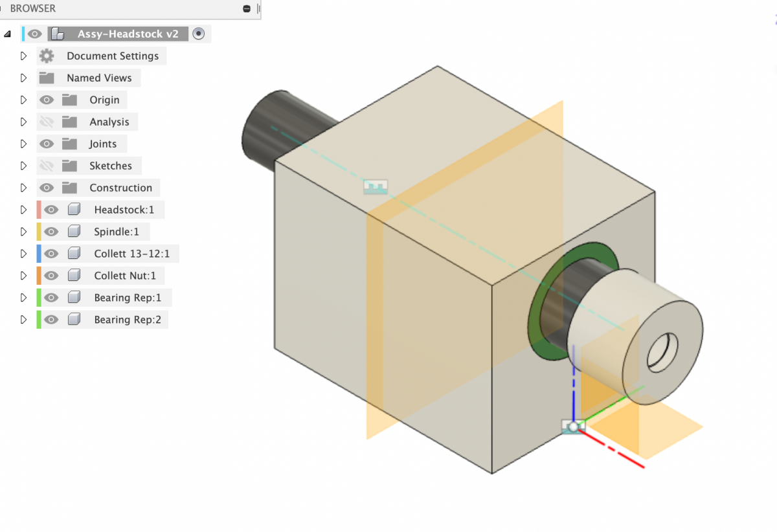Image resolution: width=777 pixels, height=532 pixels.
Task: Click the Document Settings gear icon
Action: (x=47, y=56)
